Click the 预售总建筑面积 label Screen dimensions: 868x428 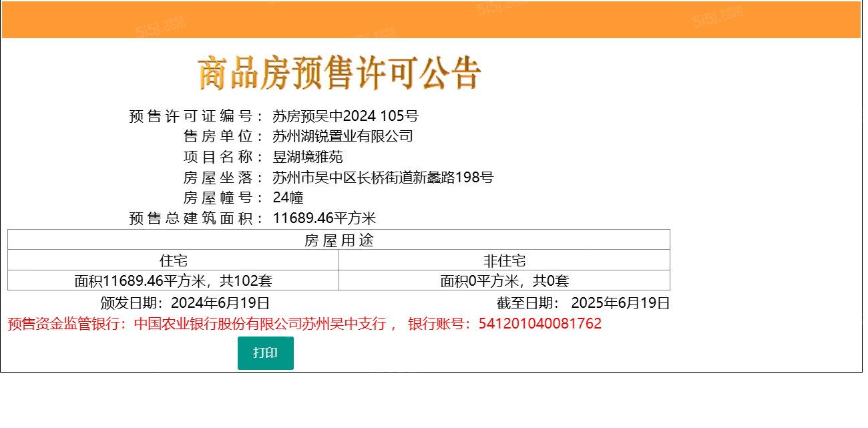(x=197, y=219)
